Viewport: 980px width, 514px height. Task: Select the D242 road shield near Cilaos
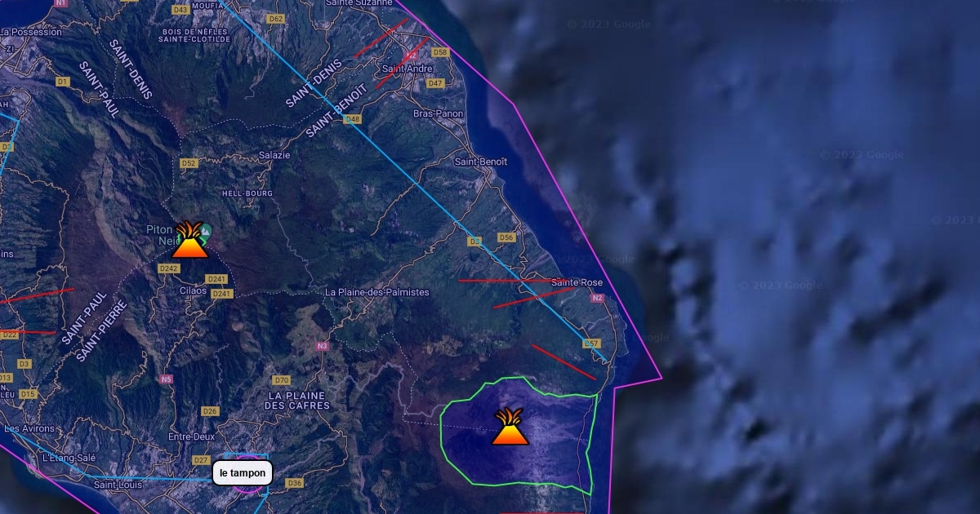click(x=169, y=268)
